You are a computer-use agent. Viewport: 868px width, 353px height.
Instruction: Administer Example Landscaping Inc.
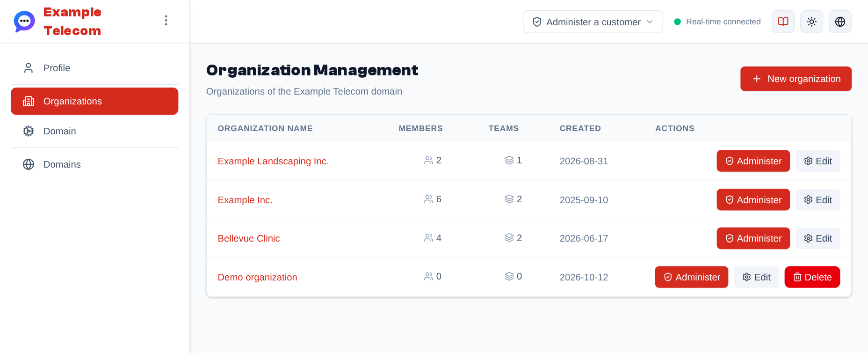[753, 161]
